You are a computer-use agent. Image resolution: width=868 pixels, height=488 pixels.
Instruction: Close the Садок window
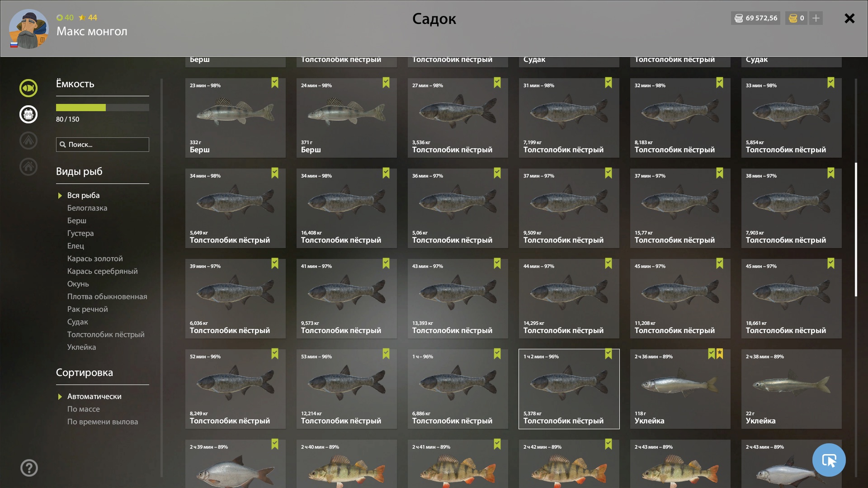[849, 18]
